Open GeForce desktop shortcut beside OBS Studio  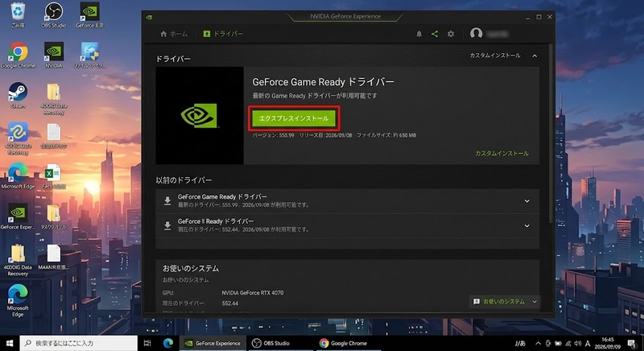point(89,15)
